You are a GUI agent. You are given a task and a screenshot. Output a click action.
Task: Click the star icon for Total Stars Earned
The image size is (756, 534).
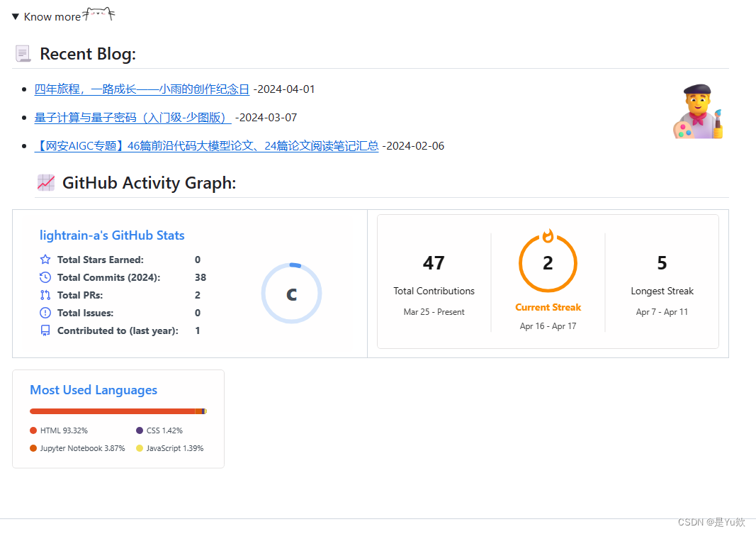[x=45, y=260]
